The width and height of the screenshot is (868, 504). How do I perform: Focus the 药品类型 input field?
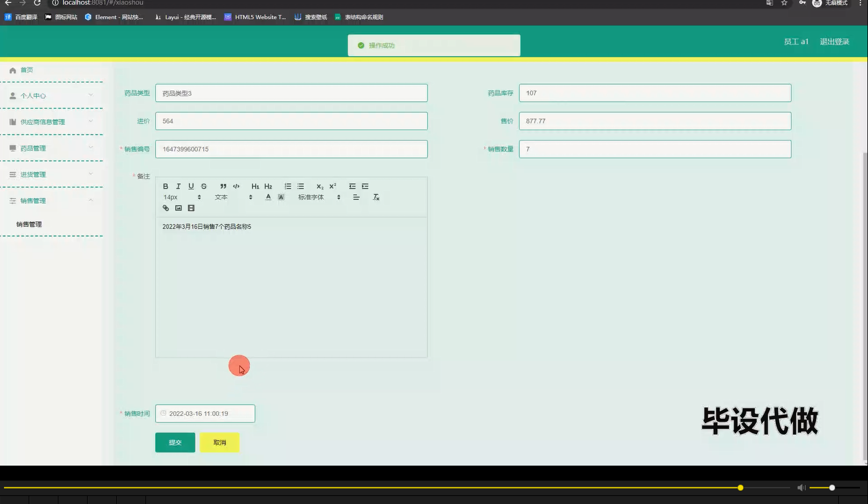pos(291,93)
